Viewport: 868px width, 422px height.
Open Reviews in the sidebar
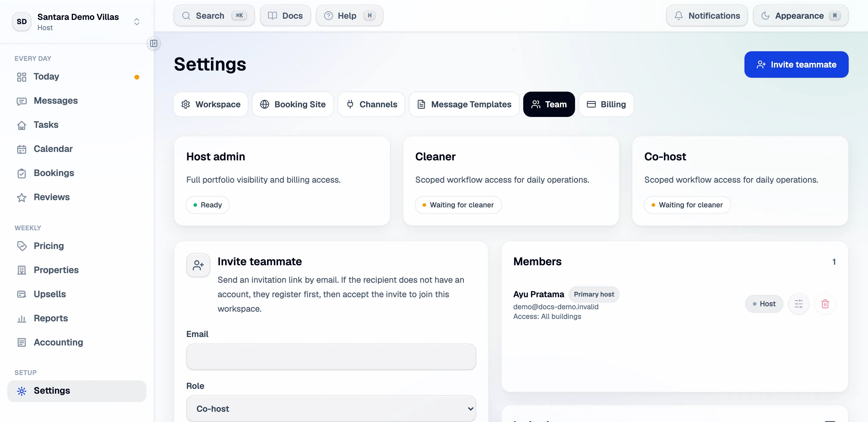(x=77, y=197)
